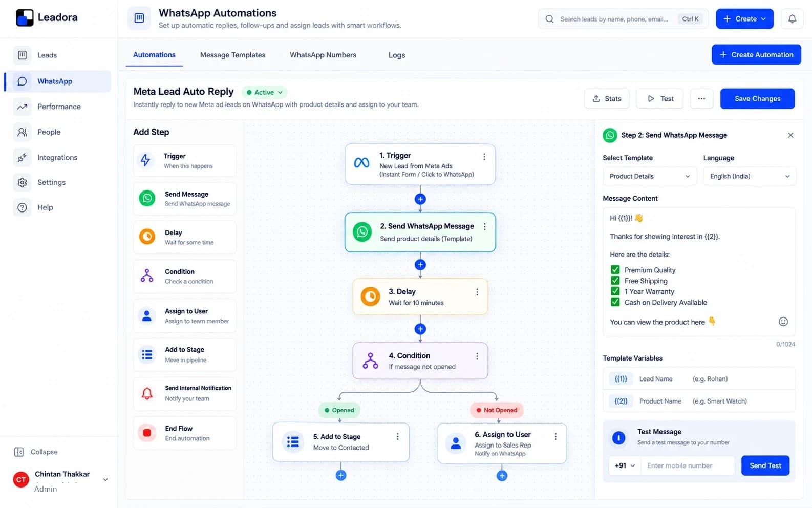812x508 pixels.
Task: Switch to the Message Templates tab
Action: (x=232, y=55)
